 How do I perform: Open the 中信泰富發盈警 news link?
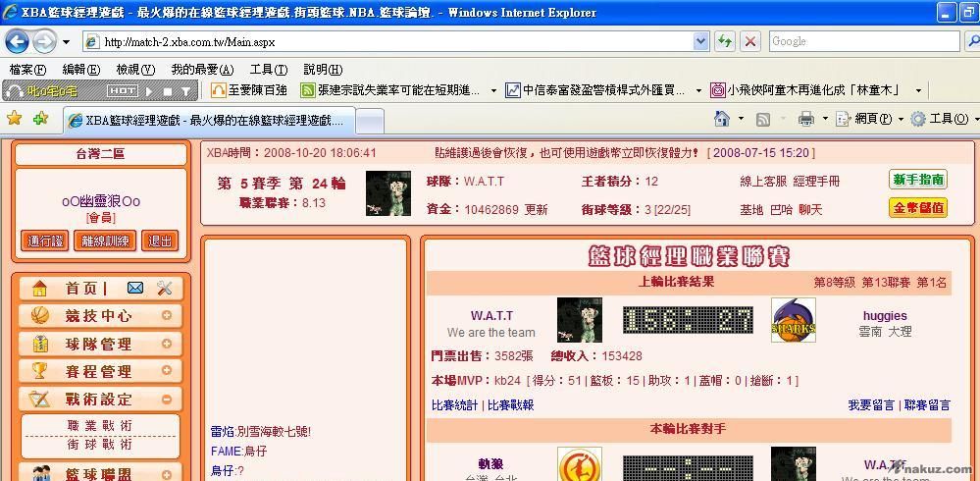[x=595, y=90]
